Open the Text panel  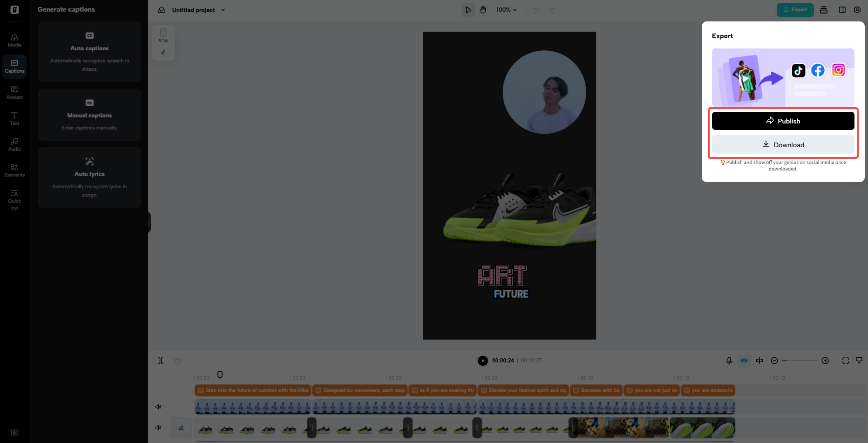click(14, 118)
